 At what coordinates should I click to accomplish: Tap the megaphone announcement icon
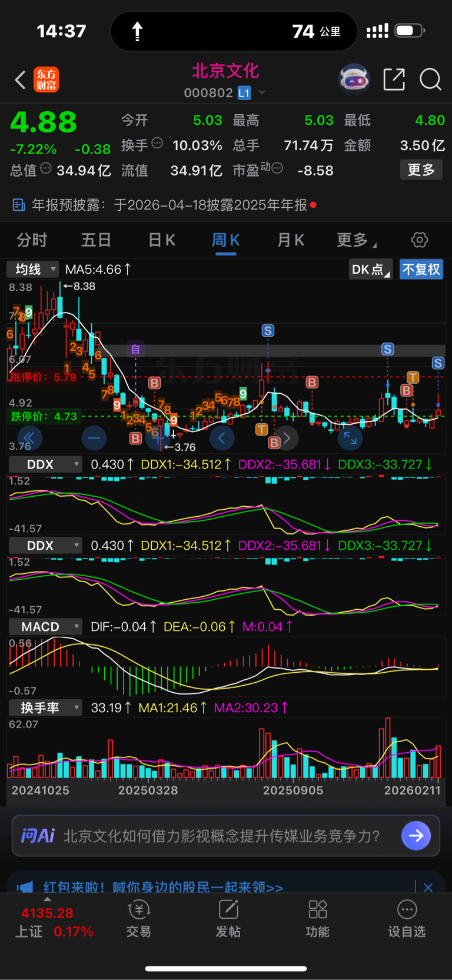point(25,887)
